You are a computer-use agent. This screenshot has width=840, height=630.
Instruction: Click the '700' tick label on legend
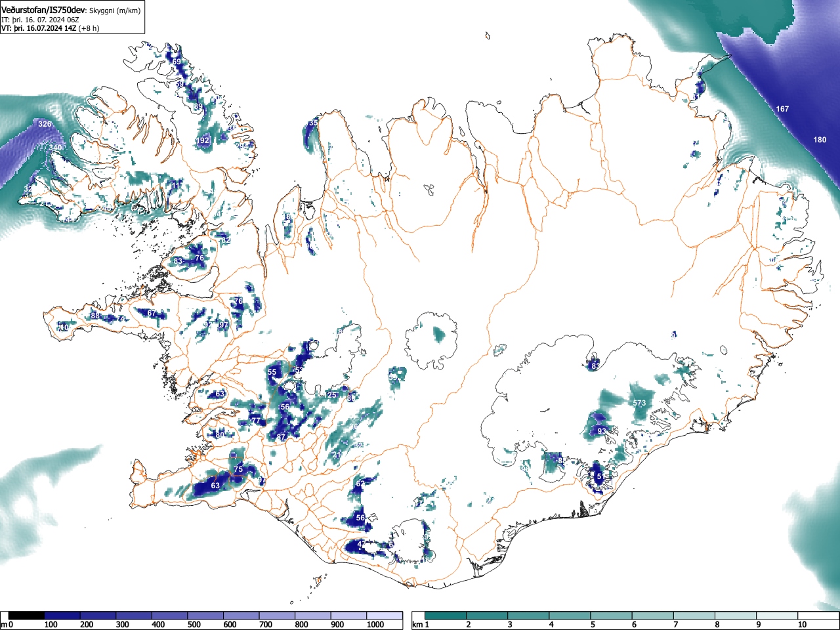[x=266, y=625]
